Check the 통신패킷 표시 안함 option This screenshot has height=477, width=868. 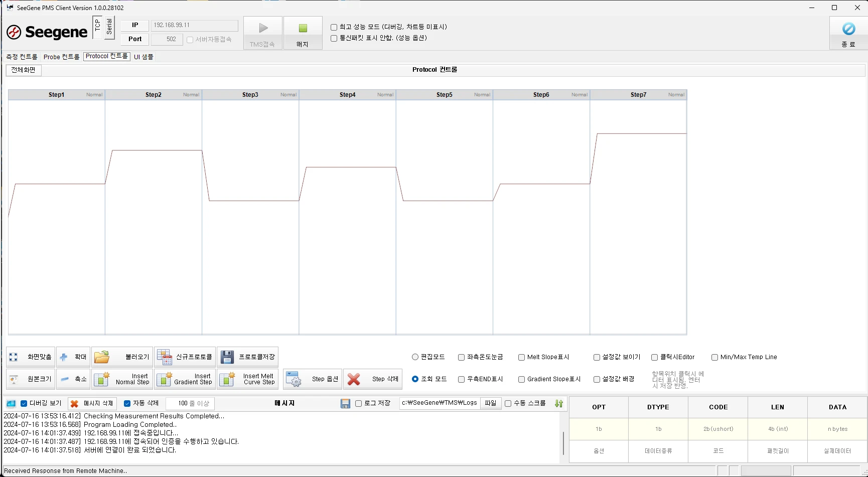(x=334, y=38)
